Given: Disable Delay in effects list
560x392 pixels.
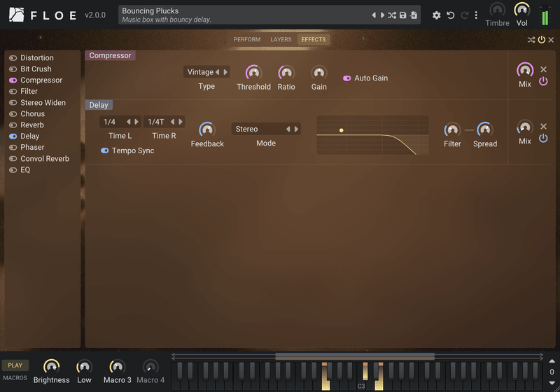Looking at the screenshot, I should tap(13, 136).
